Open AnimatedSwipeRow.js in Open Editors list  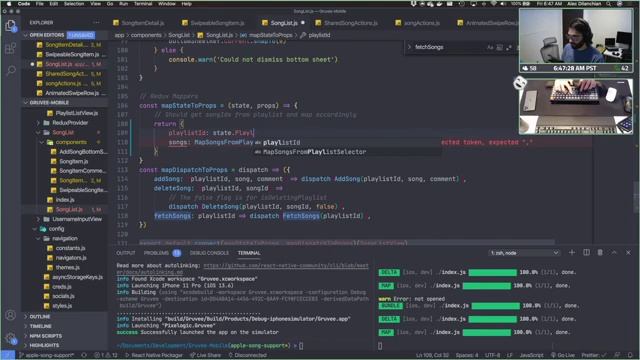(x=71, y=93)
